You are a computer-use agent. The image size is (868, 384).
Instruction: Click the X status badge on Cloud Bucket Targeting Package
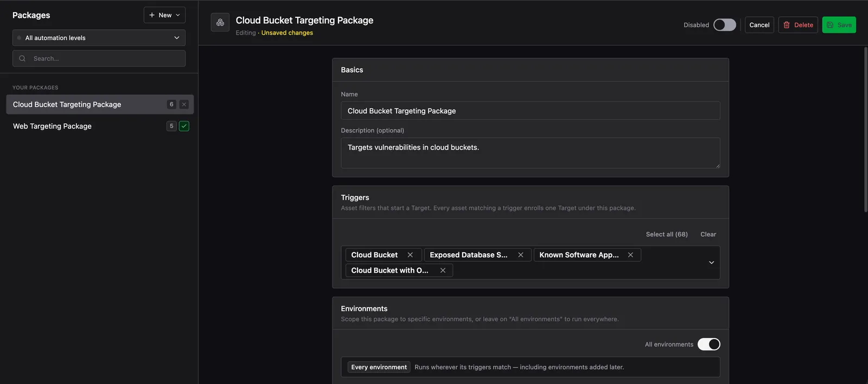coord(184,104)
